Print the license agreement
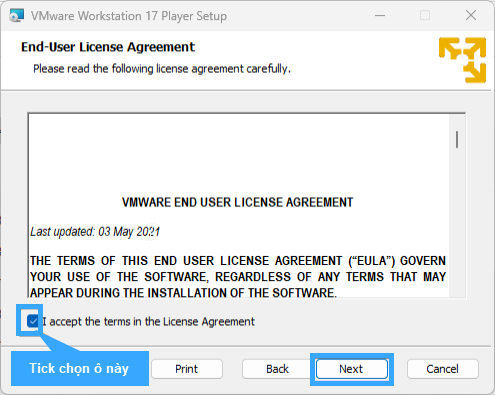The width and height of the screenshot is (495, 395). [x=187, y=369]
